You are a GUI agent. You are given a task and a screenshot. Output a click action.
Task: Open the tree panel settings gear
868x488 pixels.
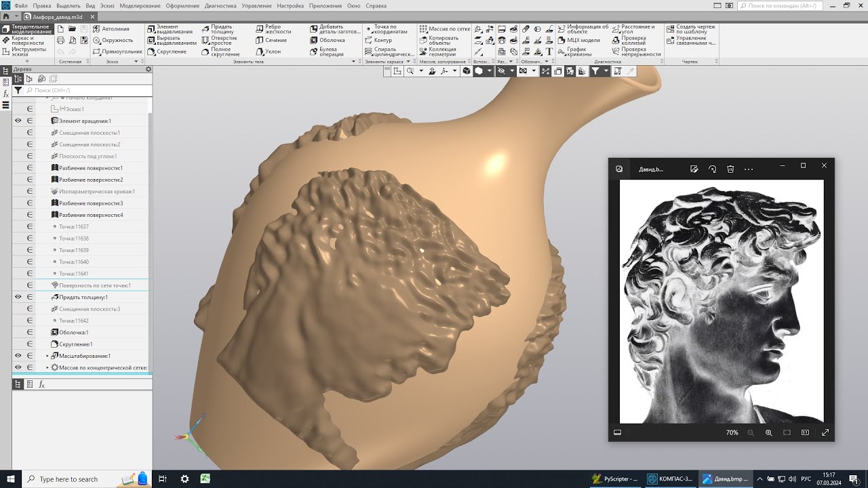pos(149,69)
